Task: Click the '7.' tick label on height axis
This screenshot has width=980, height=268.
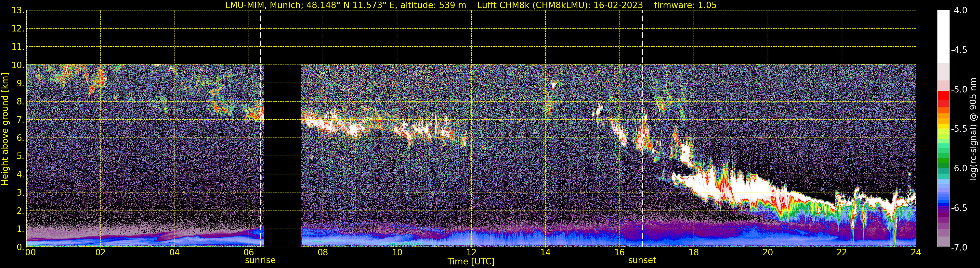Action: pos(20,120)
